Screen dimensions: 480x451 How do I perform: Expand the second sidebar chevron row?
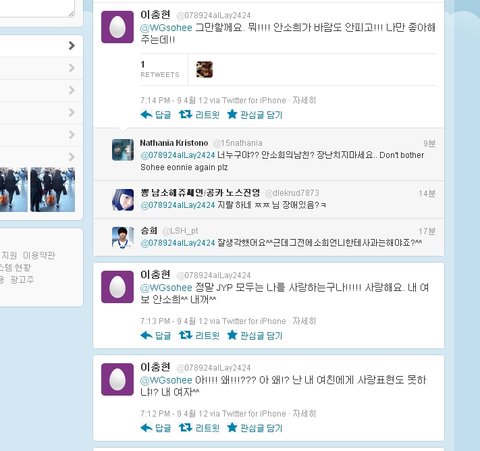72,68
